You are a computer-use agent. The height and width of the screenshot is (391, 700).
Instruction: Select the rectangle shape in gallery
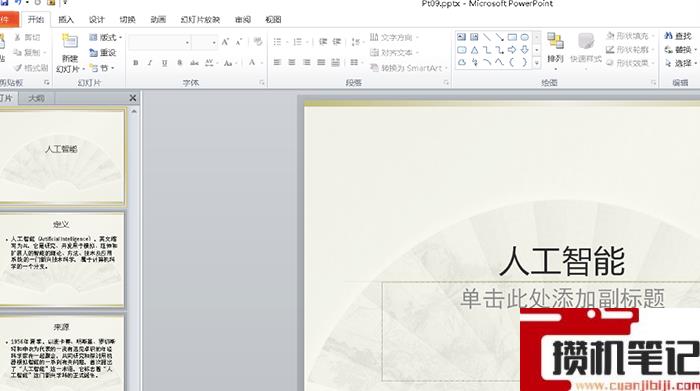point(512,37)
